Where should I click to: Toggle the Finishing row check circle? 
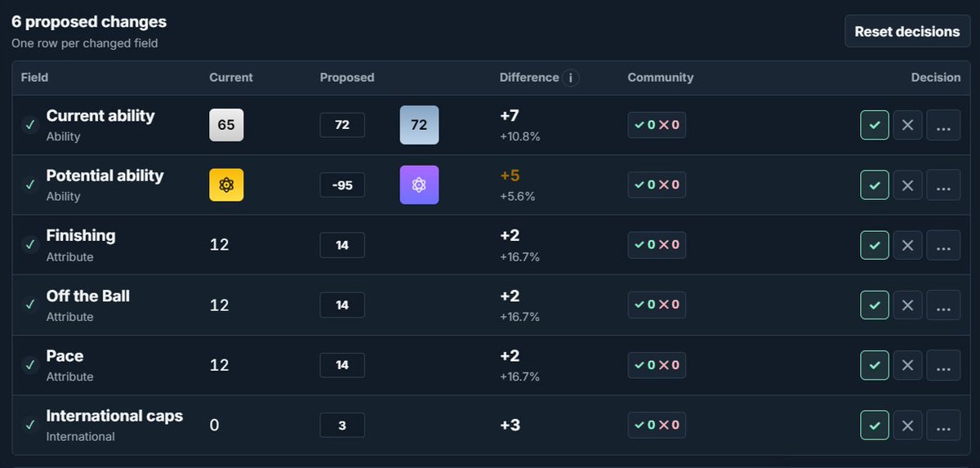coord(30,245)
